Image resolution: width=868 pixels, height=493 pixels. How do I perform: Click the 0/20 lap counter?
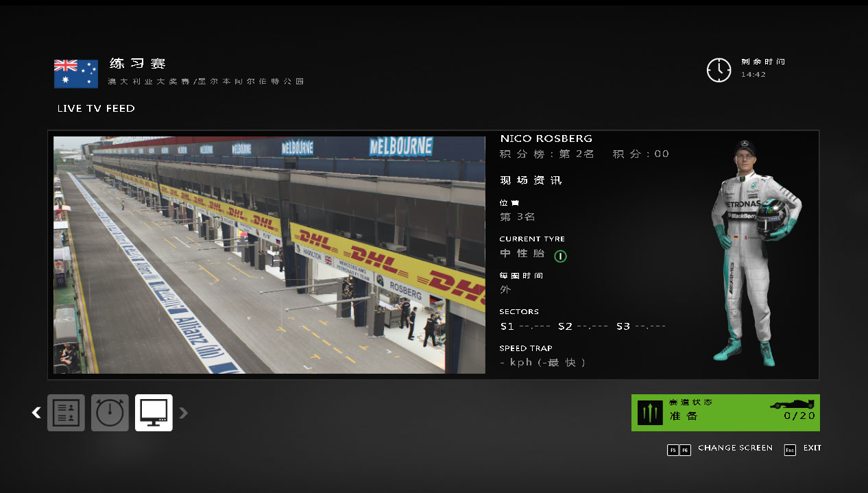[799, 416]
